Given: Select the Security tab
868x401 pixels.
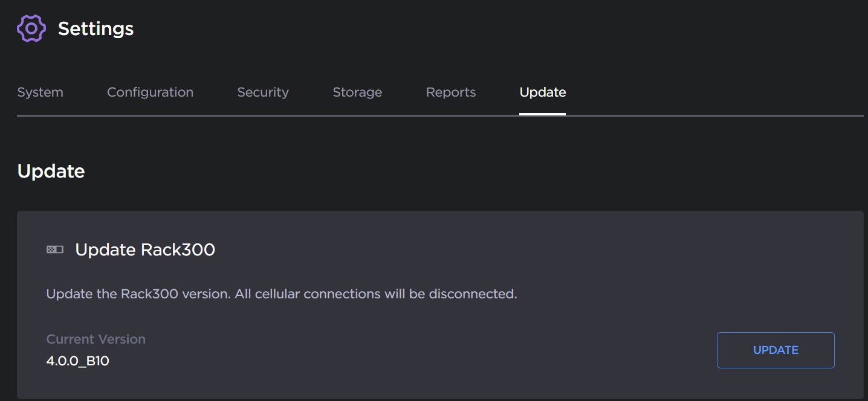Looking at the screenshot, I should point(262,92).
